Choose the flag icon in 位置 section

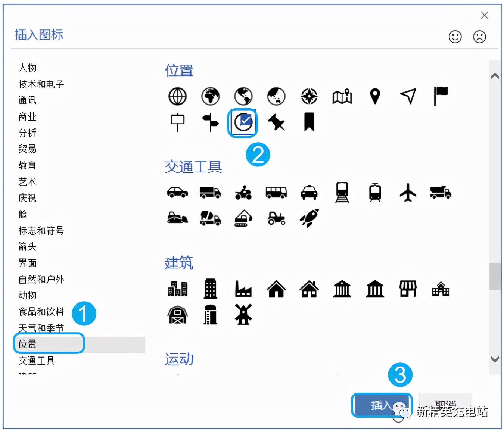441,96
